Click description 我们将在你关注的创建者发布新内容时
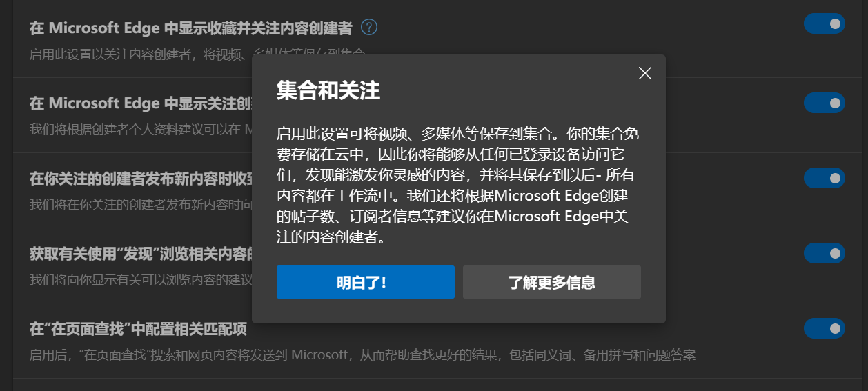Image resolution: width=868 pixels, height=391 pixels. tap(141, 205)
